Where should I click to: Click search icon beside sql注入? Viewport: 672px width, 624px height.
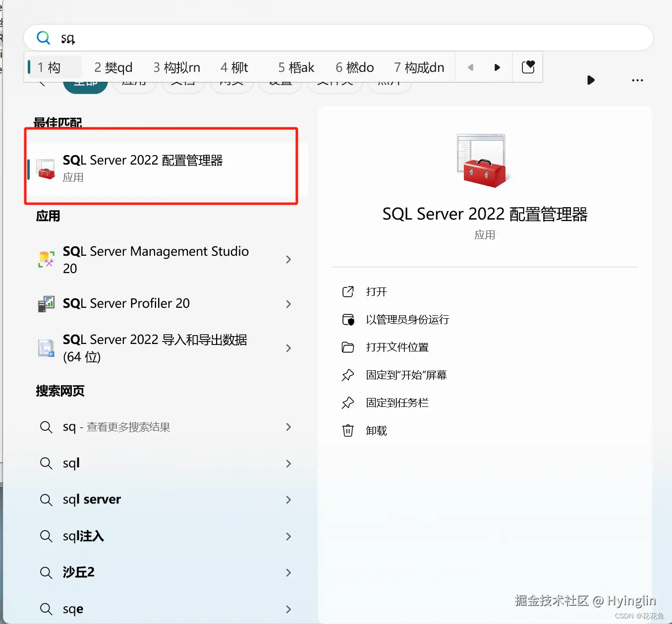coord(46,536)
